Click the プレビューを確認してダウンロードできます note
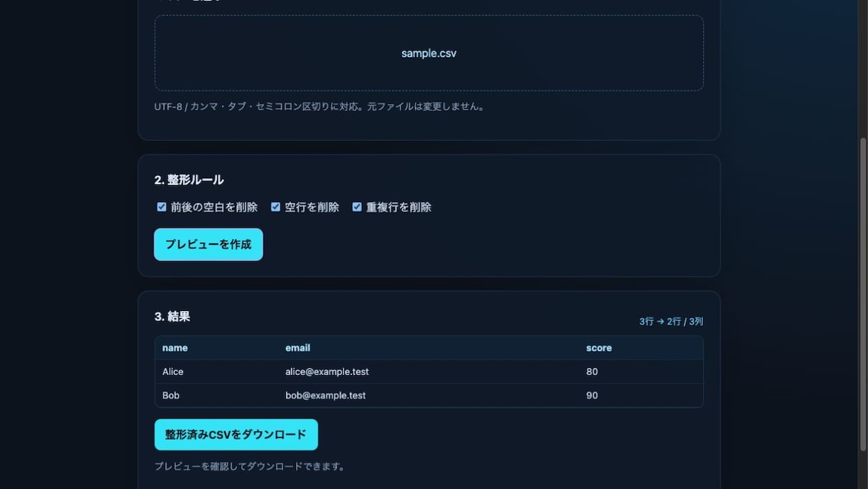Screen dimensions: 868x489 [x=251, y=466]
